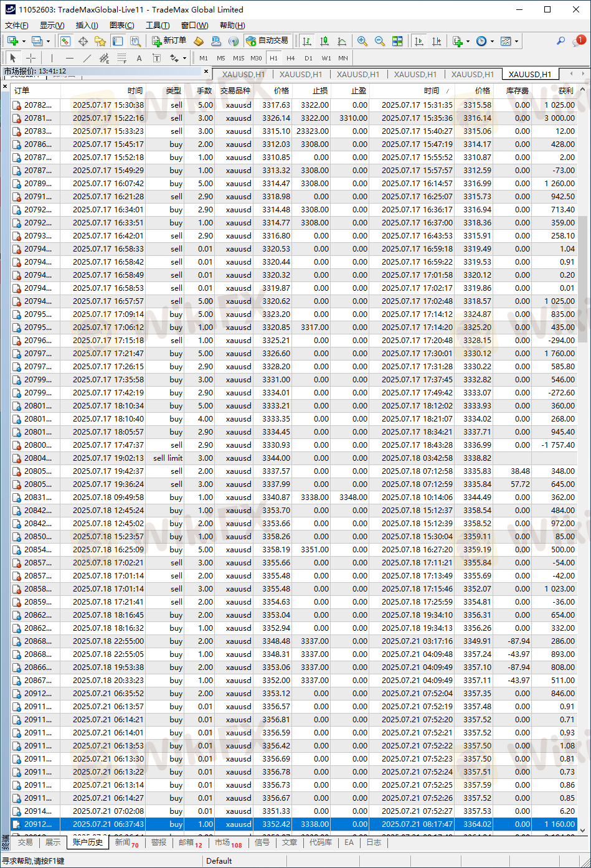Switch to line chart mode

point(341,41)
